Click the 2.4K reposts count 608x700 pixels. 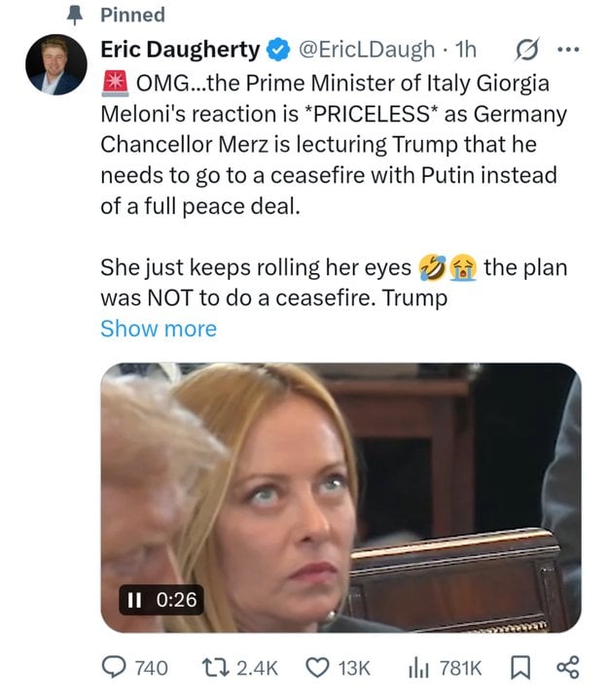pos(257,668)
